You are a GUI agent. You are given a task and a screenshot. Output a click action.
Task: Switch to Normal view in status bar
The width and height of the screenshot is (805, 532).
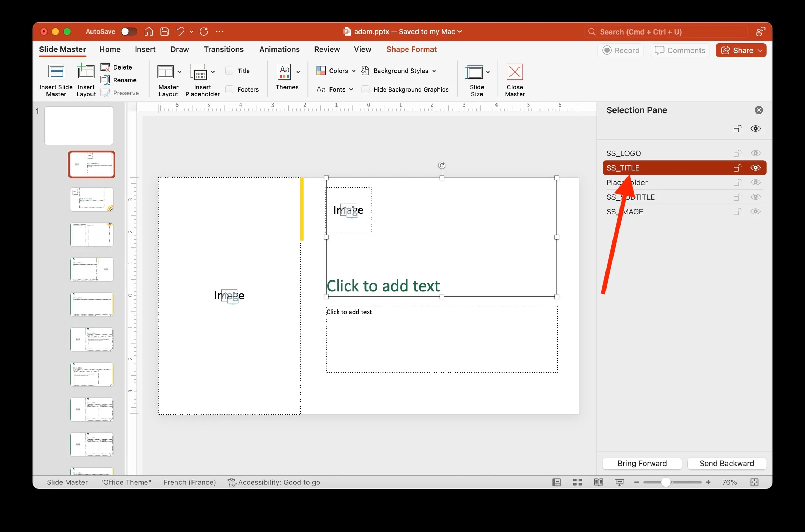[x=557, y=482]
